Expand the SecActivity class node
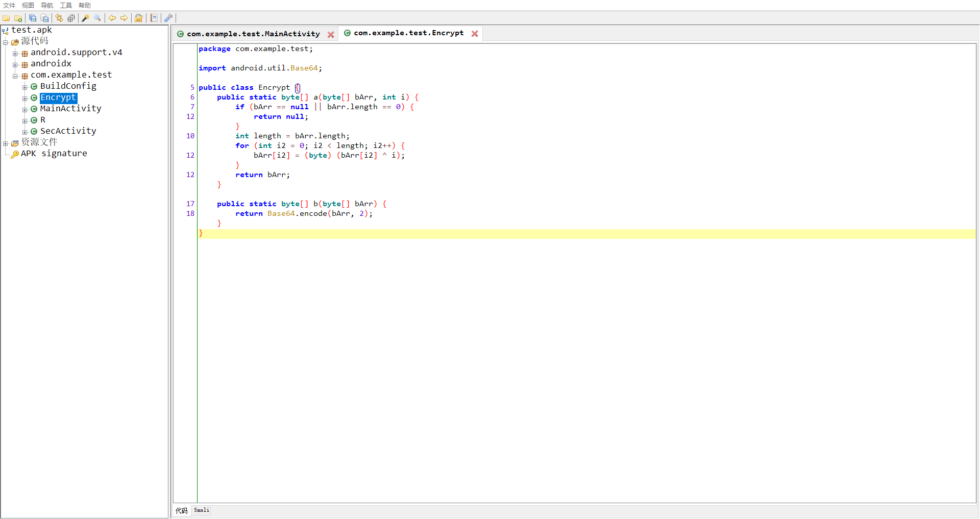 [x=24, y=132]
